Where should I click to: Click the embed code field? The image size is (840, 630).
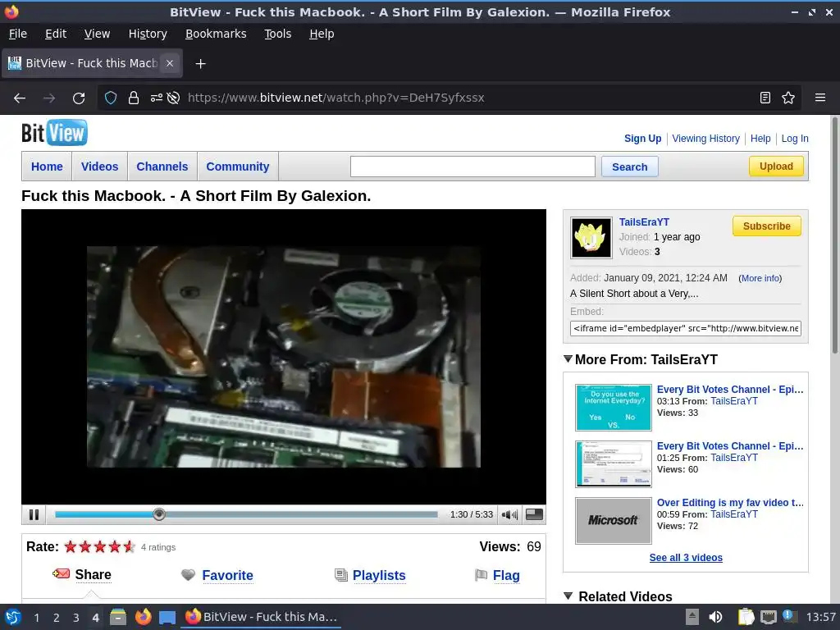[685, 328]
